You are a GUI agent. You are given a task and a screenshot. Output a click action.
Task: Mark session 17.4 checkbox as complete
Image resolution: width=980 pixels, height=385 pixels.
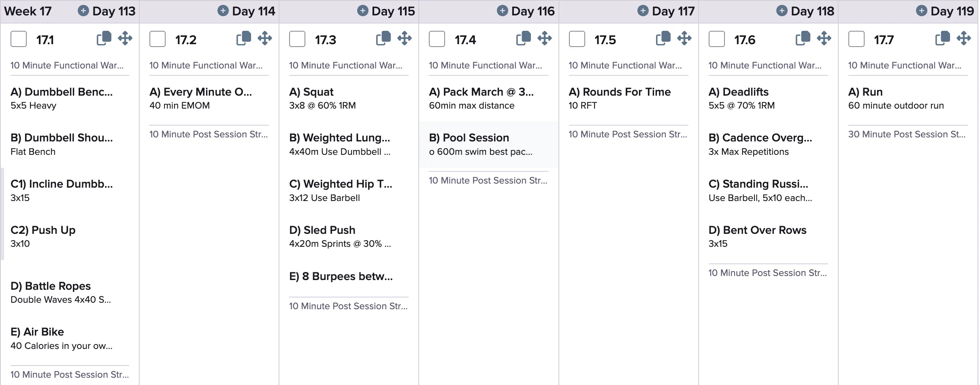click(437, 39)
